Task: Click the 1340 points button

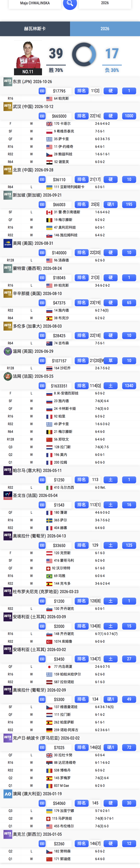Action: (x=129, y=386)
